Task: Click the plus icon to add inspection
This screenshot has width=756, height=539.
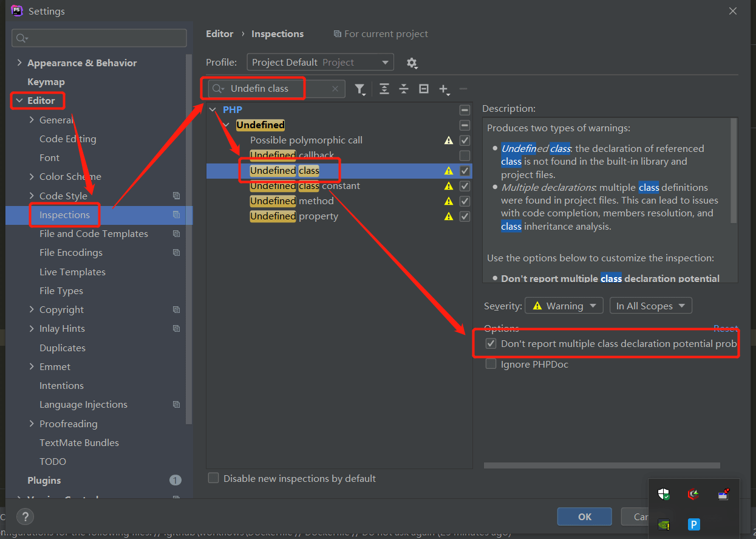Action: coord(444,89)
